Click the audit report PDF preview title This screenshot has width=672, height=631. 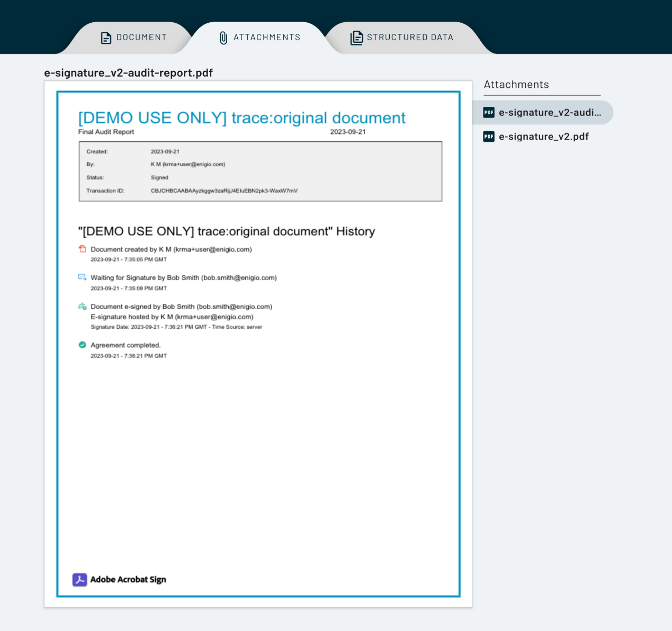[241, 118]
